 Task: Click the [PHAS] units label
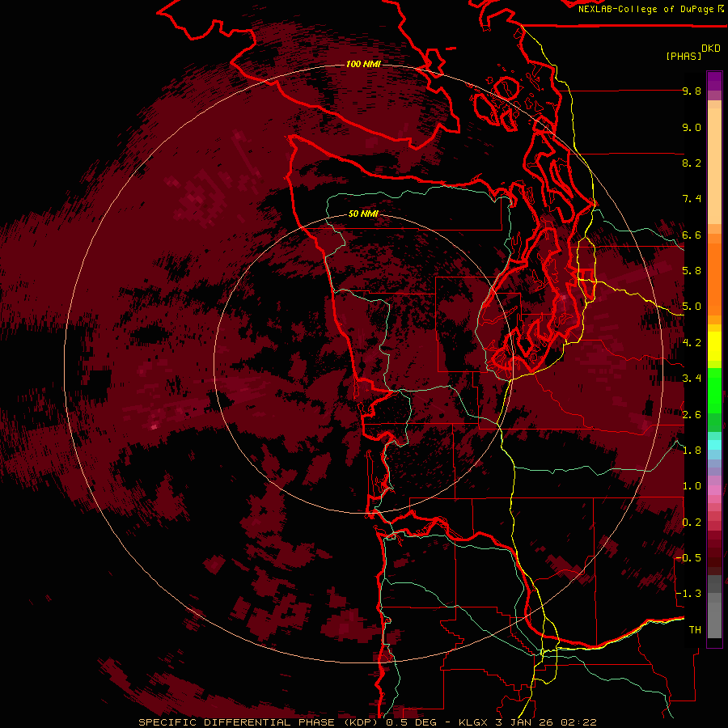coord(684,57)
